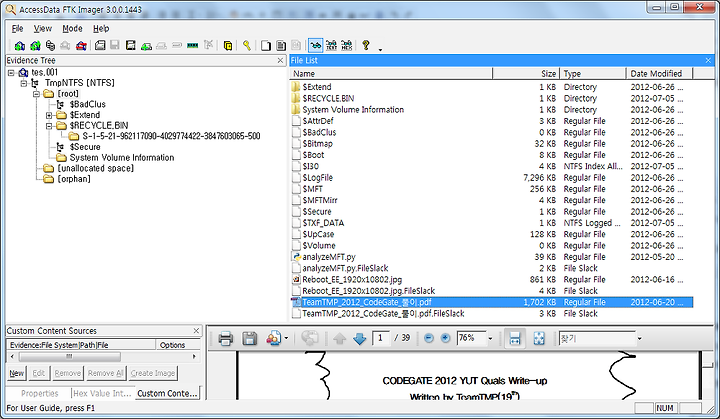Open the Image Mounting tool
Viewport: 720px width, 419px height.
pos(50,45)
